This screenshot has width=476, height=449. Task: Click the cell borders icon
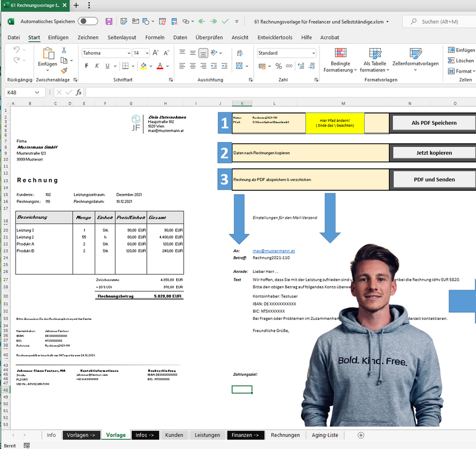click(125, 66)
